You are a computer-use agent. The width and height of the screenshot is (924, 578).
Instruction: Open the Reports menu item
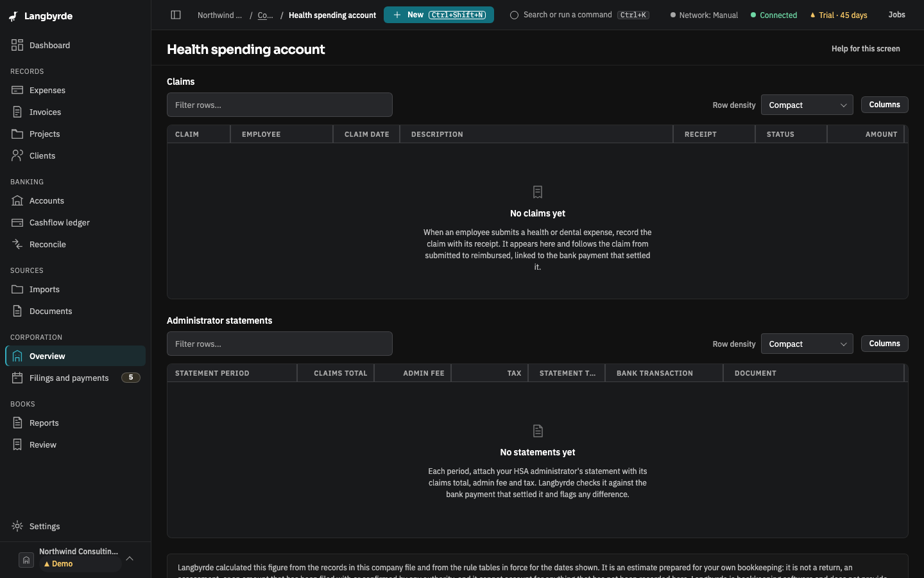click(x=76, y=423)
